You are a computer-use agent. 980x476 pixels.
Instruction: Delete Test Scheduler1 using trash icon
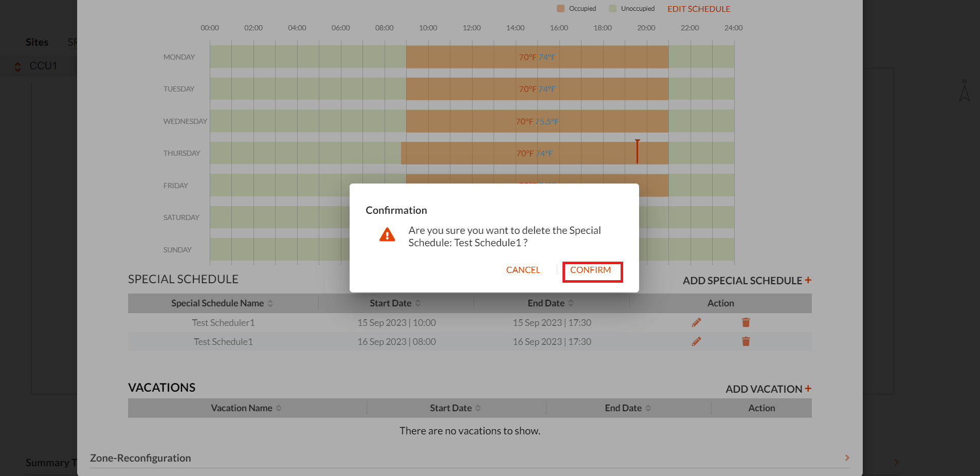click(746, 323)
